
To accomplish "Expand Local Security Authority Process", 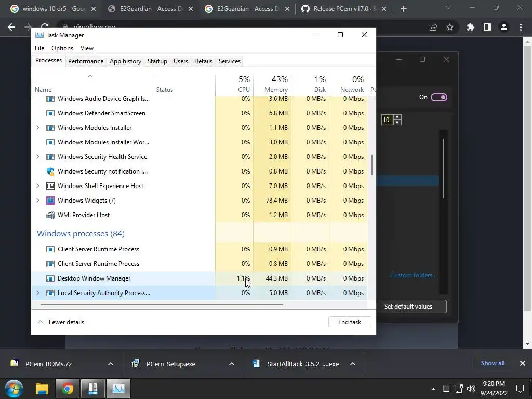I will pos(37,293).
